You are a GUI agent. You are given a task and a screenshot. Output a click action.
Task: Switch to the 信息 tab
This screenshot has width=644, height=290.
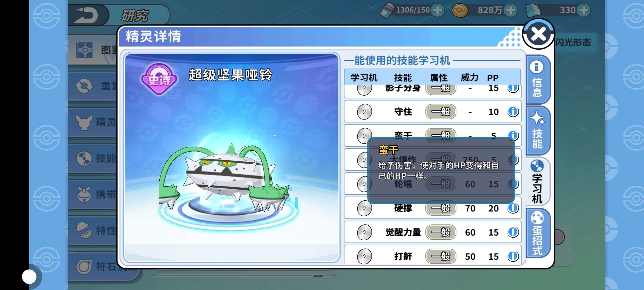[537, 79]
